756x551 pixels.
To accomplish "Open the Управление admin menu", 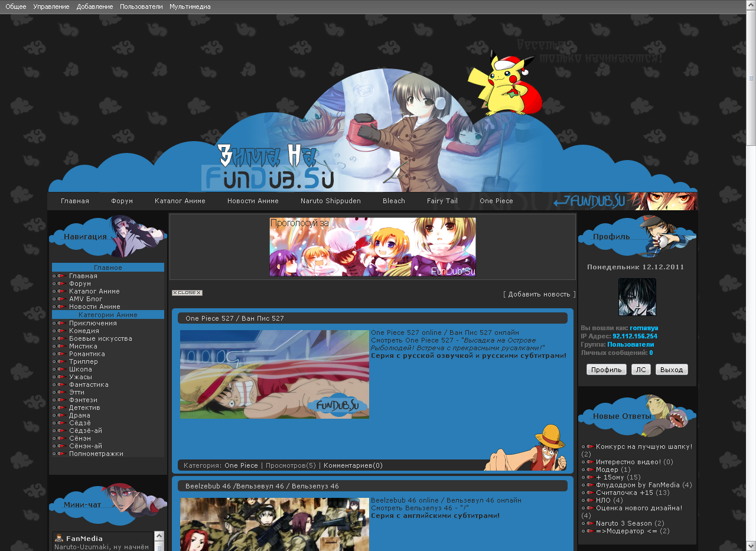I will click(x=51, y=6).
